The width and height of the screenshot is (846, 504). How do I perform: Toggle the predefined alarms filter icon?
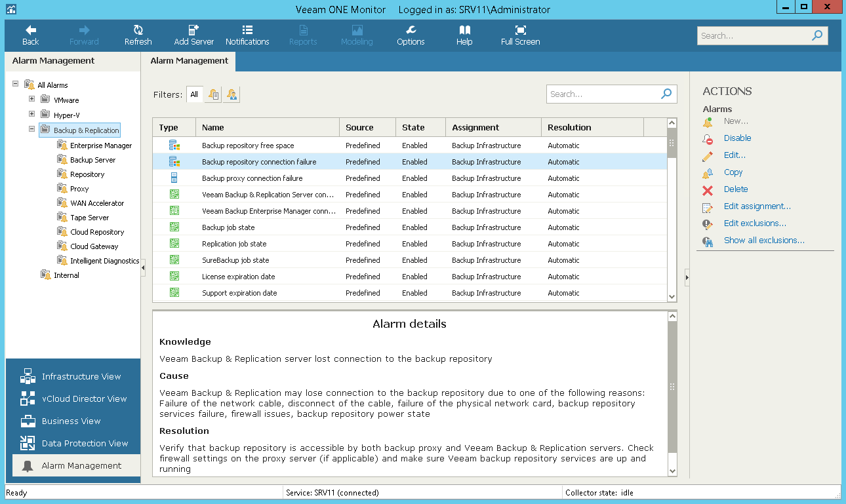click(214, 94)
